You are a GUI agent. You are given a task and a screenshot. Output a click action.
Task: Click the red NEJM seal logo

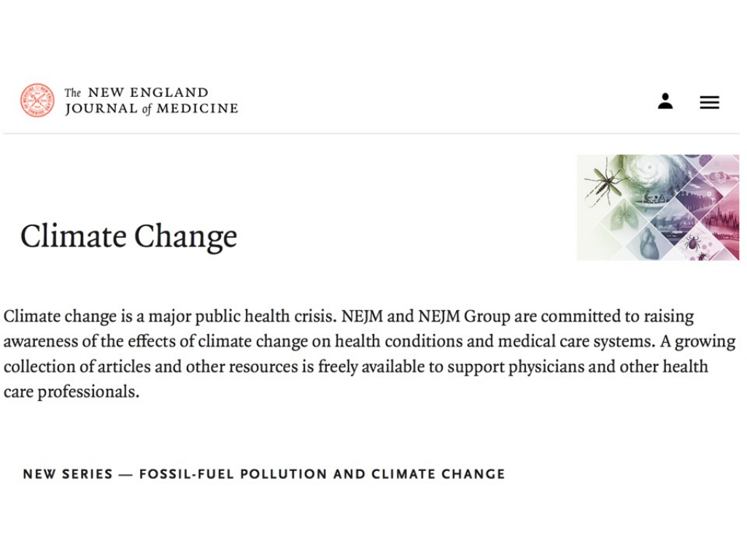click(x=37, y=101)
